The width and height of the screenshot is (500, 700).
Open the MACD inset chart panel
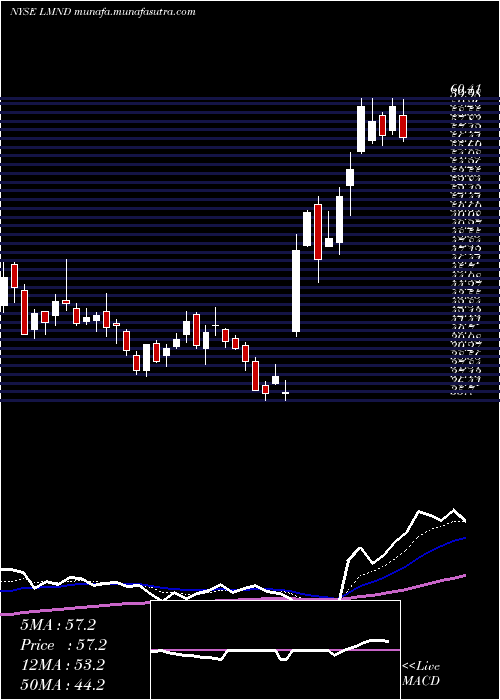point(275,650)
